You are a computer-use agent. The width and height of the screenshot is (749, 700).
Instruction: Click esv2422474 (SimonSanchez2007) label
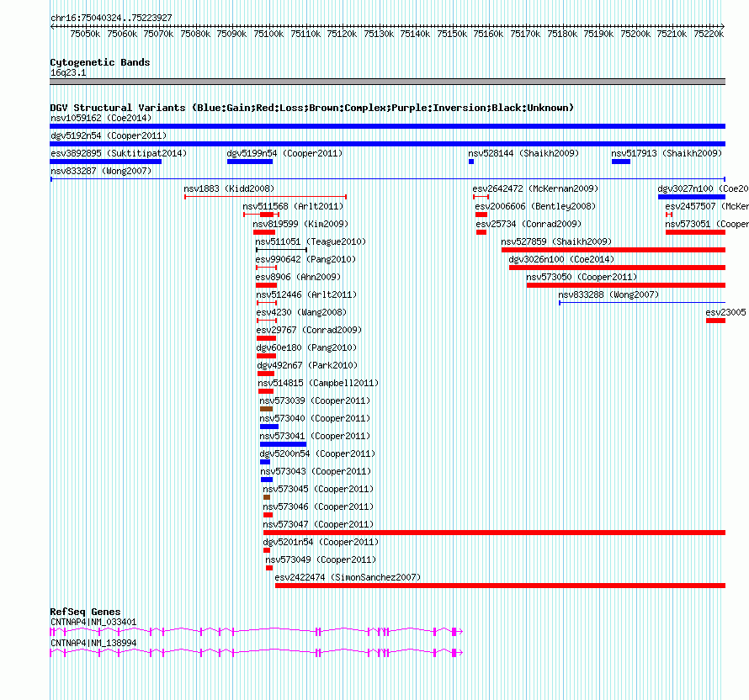pos(348,577)
